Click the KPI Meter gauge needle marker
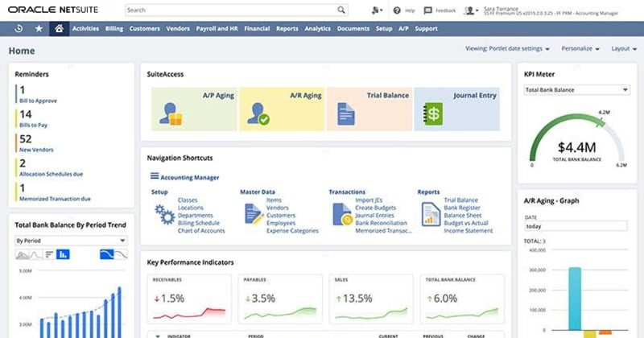Screen dimensions: 644x338 pos(601,122)
